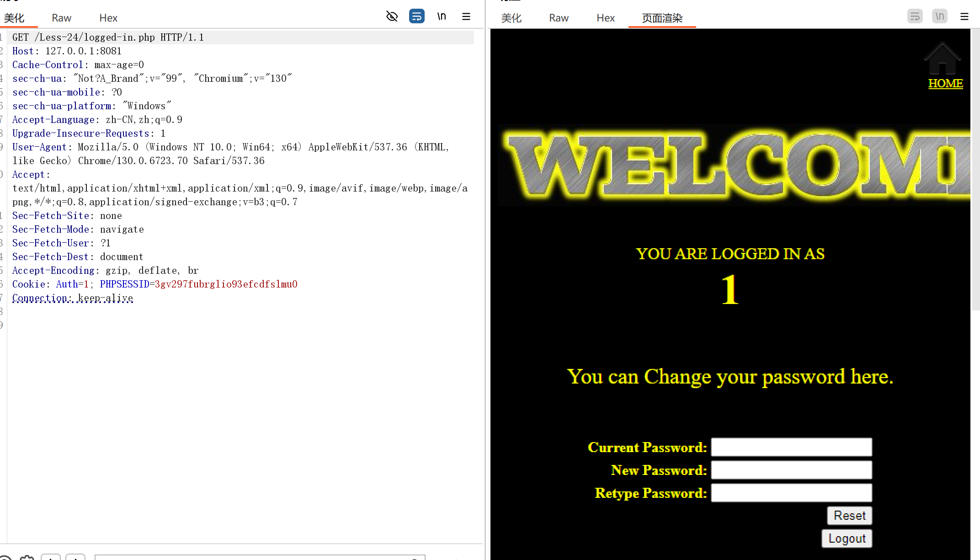
Task: Open the response 美化 tab
Action: click(x=511, y=18)
